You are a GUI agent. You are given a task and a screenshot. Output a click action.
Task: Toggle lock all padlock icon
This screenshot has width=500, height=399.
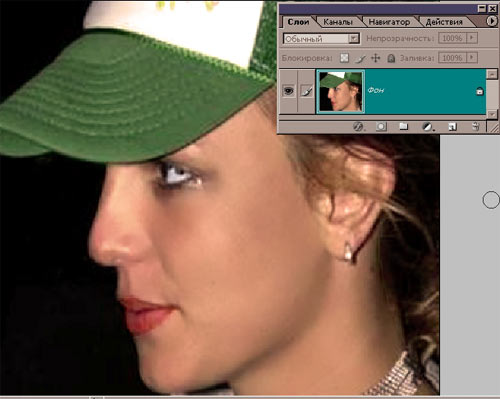tap(391, 58)
